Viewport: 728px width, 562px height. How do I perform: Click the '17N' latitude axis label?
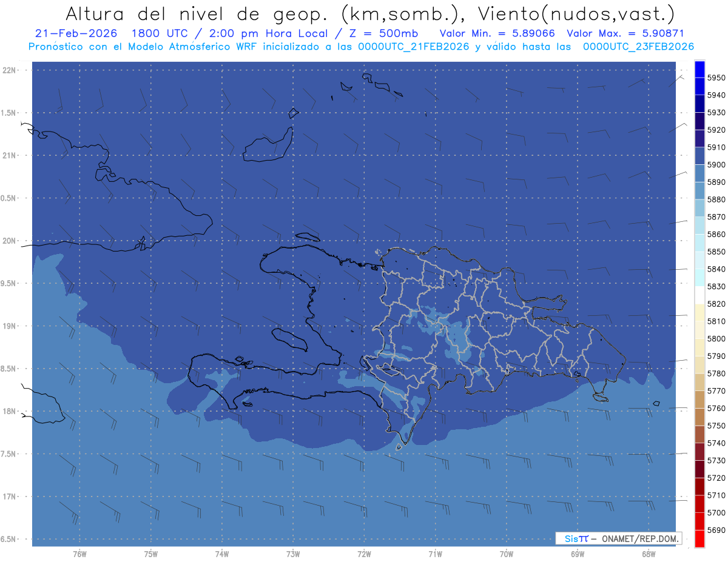pyautogui.click(x=10, y=497)
